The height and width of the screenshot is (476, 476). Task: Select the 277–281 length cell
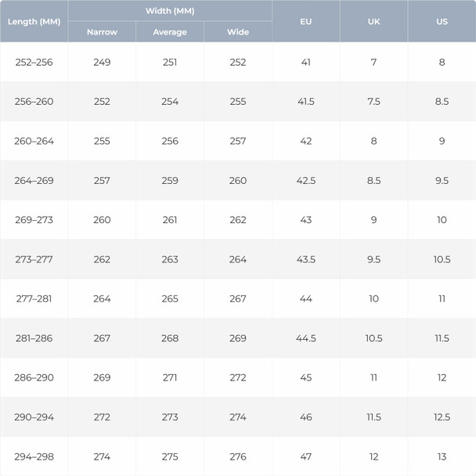coord(34,299)
